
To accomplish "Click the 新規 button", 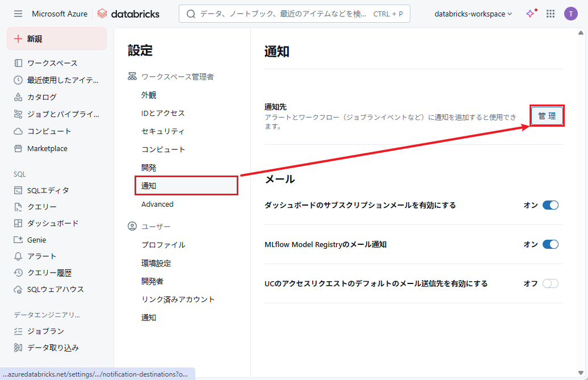I will [57, 39].
